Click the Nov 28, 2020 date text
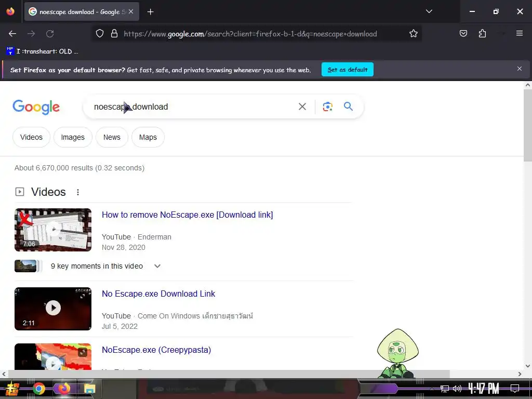This screenshot has width=532, height=399. pyautogui.click(x=124, y=247)
